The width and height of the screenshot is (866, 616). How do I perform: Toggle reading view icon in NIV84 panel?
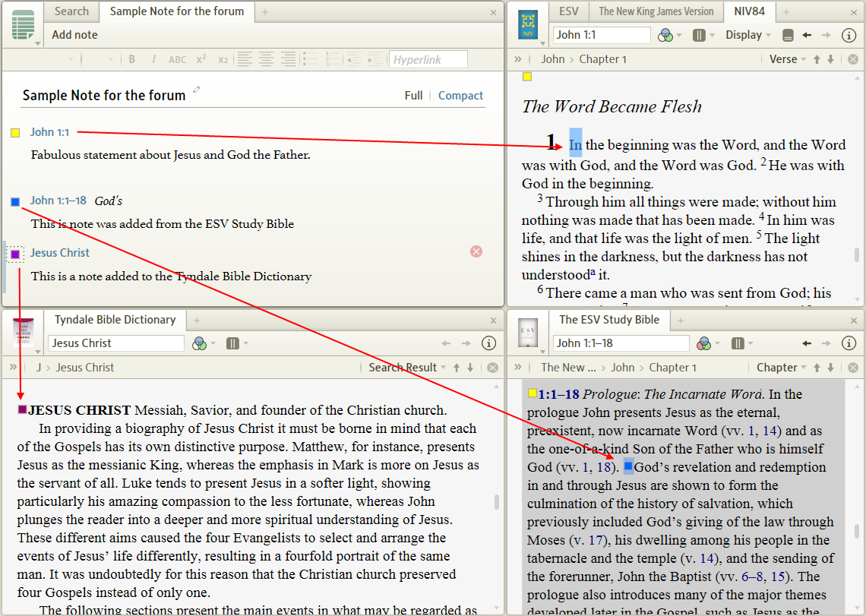[x=788, y=36]
